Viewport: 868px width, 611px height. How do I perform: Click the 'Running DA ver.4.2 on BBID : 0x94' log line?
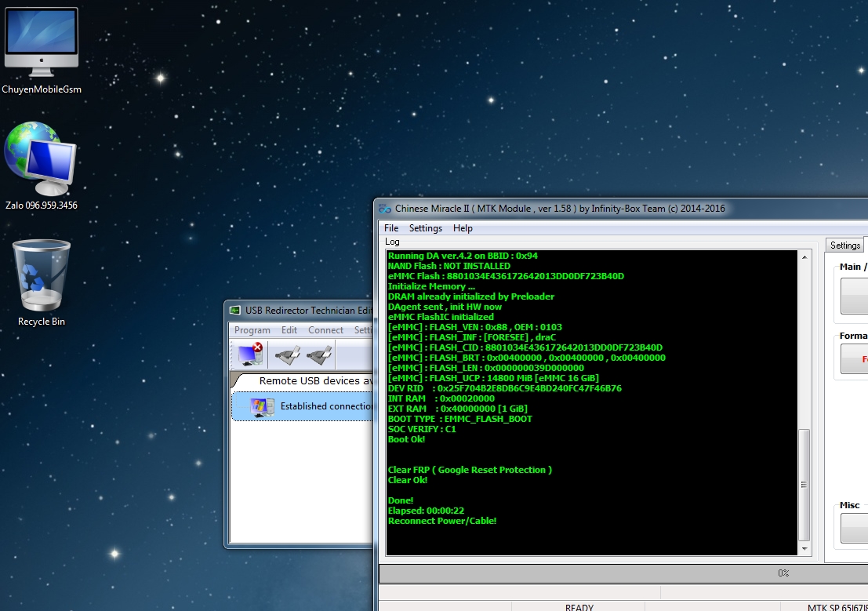click(463, 256)
